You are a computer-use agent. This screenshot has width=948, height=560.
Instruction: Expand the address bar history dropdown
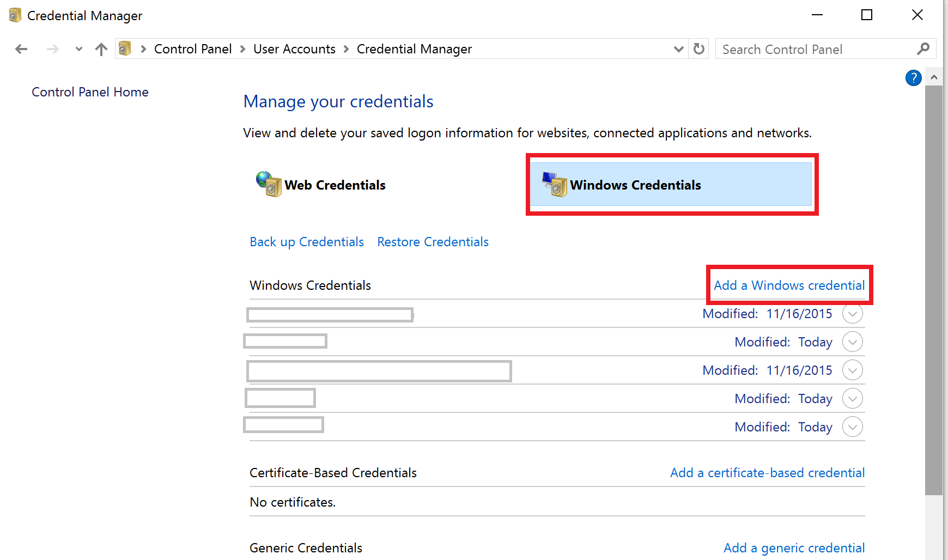[x=678, y=48]
